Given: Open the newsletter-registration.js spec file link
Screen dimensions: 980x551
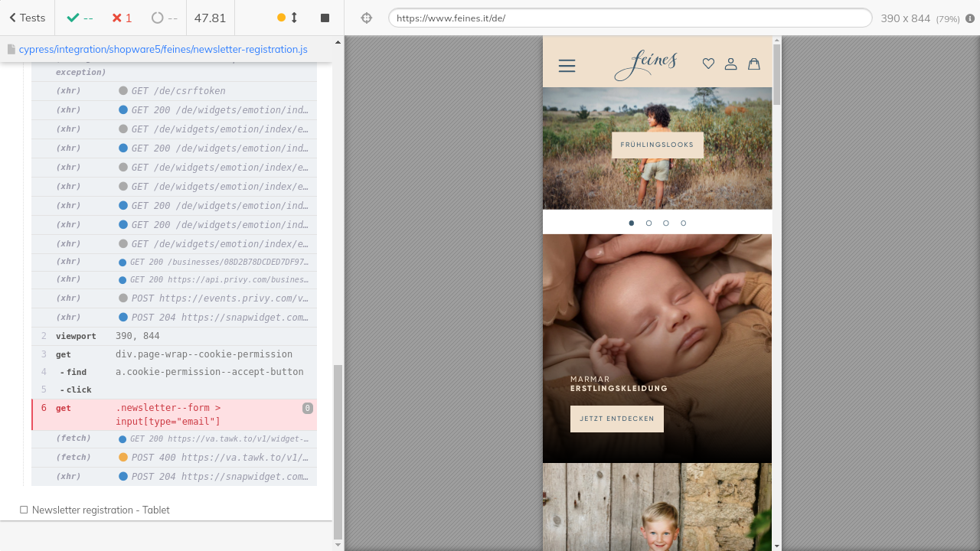Looking at the screenshot, I should click(163, 49).
